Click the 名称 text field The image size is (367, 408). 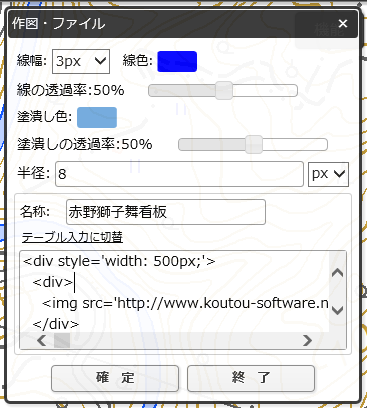pos(166,212)
